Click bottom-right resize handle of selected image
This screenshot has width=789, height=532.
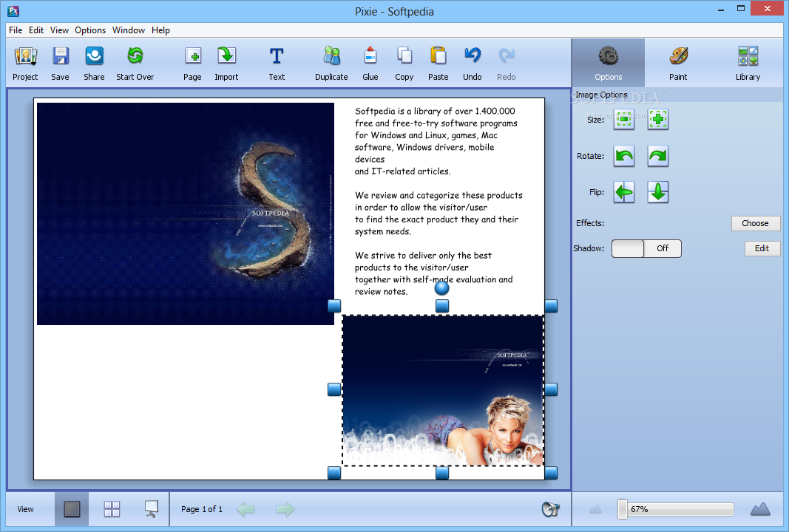[x=551, y=473]
